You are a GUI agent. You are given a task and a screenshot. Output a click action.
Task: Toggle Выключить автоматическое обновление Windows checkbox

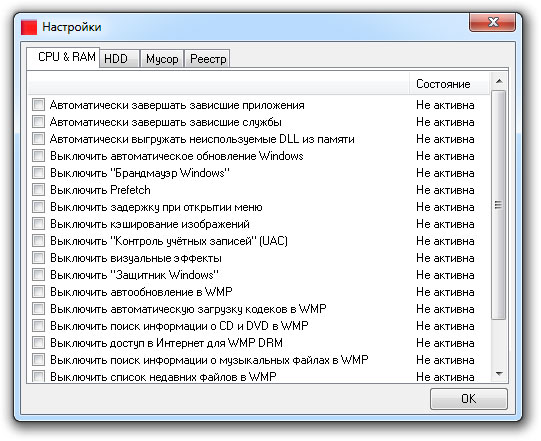[38, 155]
